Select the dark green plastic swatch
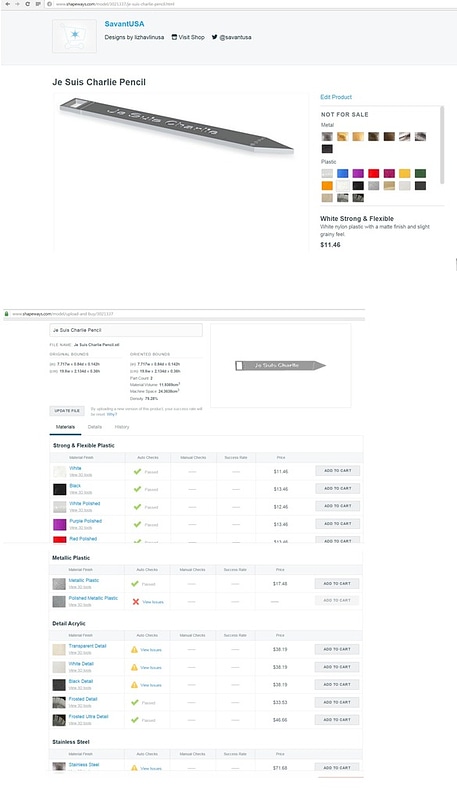This screenshot has height=800, width=457. pyautogui.click(x=420, y=173)
